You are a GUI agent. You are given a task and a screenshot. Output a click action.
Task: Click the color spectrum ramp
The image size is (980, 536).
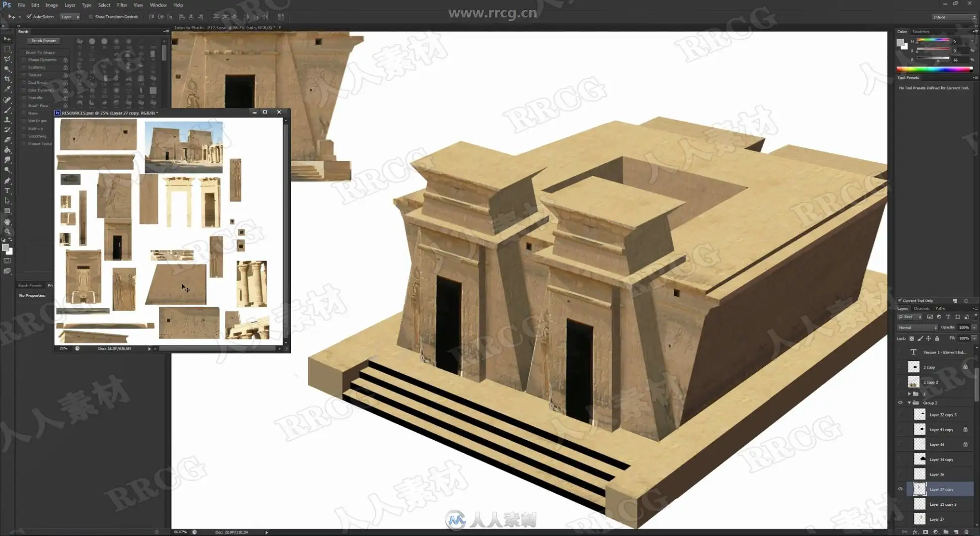click(x=934, y=69)
